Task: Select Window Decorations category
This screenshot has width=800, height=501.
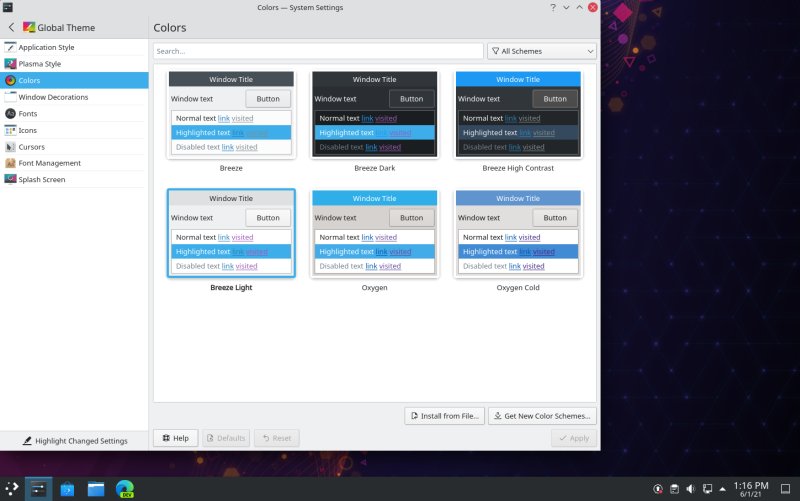Action: (53, 97)
